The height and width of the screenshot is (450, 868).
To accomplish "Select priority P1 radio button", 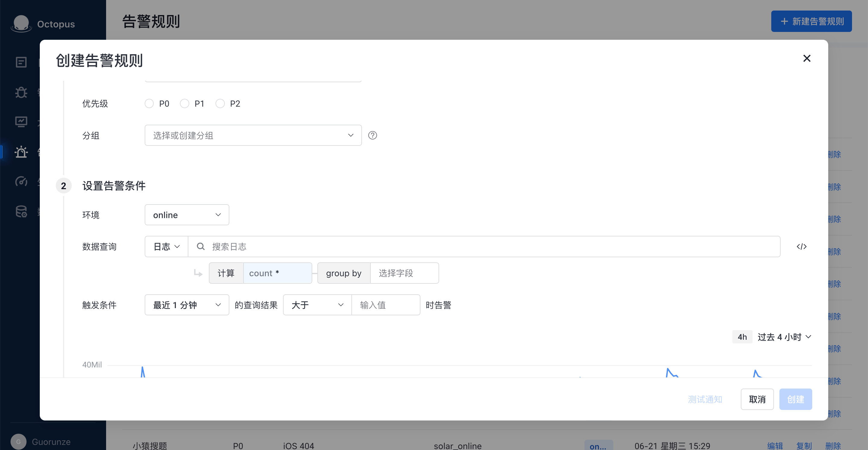I will pos(184,103).
